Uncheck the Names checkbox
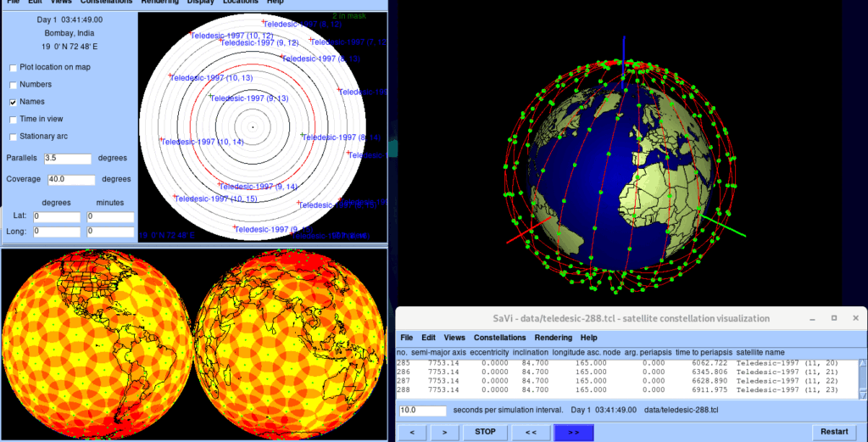Viewport: 868px width, 442px height. pyautogui.click(x=14, y=102)
